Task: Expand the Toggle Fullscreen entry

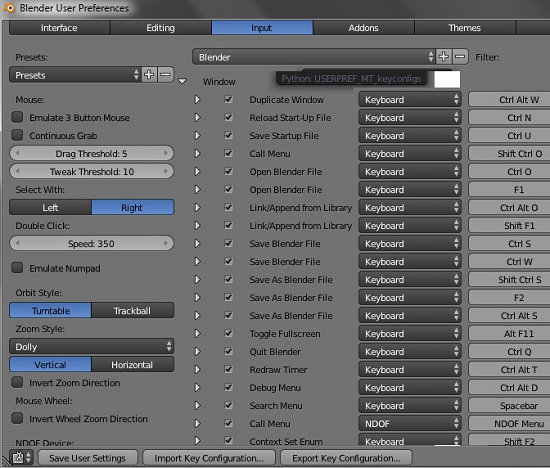Action: [197, 333]
